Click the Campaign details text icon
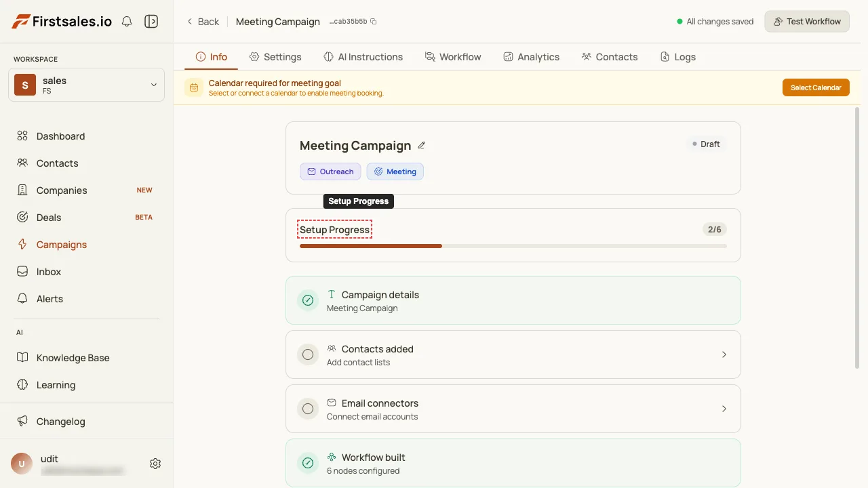868x488 pixels. pyautogui.click(x=332, y=294)
